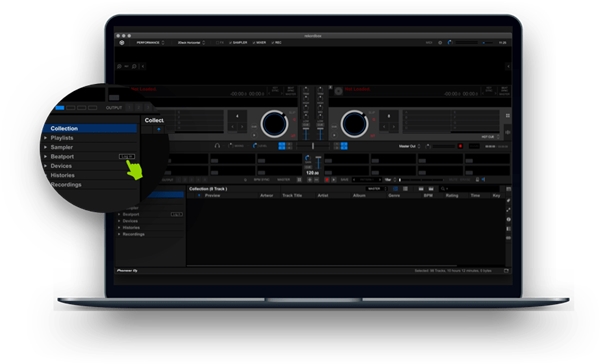600x364 pixels.
Task: Click deck 1 play/pause button
Action: click(254, 135)
